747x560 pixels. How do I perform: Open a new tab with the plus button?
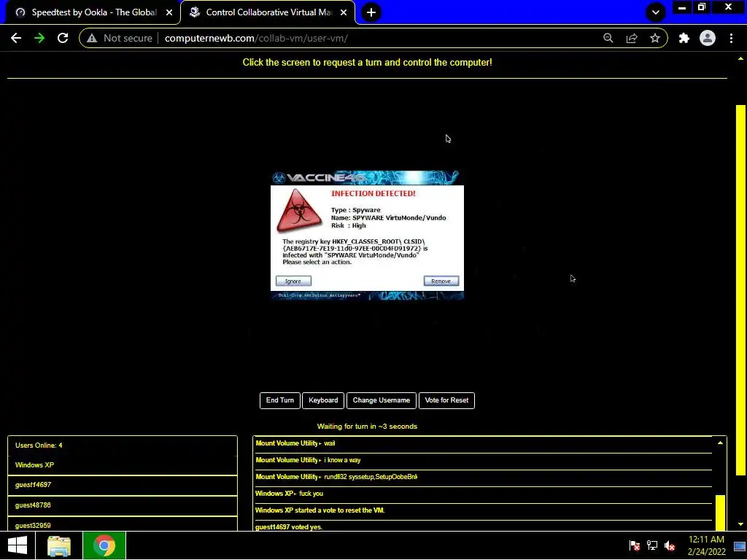[371, 12]
